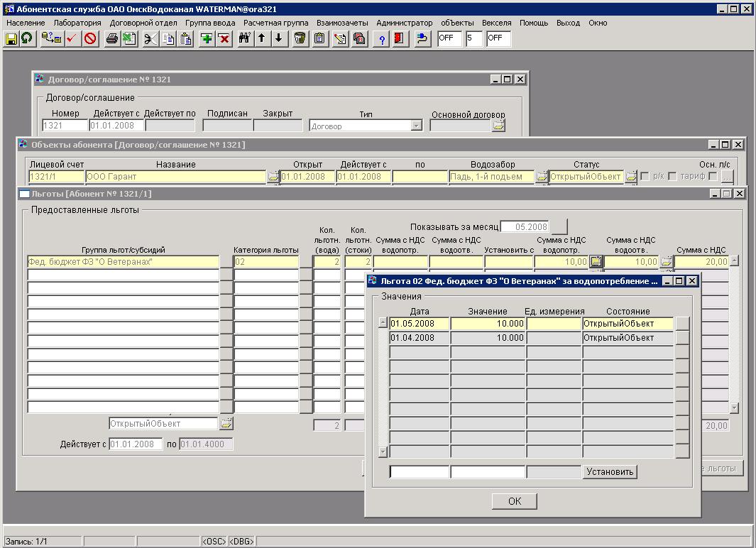The width and height of the screenshot is (756, 548).
Task: Toggle the тариф checkbox
Action: [672, 177]
